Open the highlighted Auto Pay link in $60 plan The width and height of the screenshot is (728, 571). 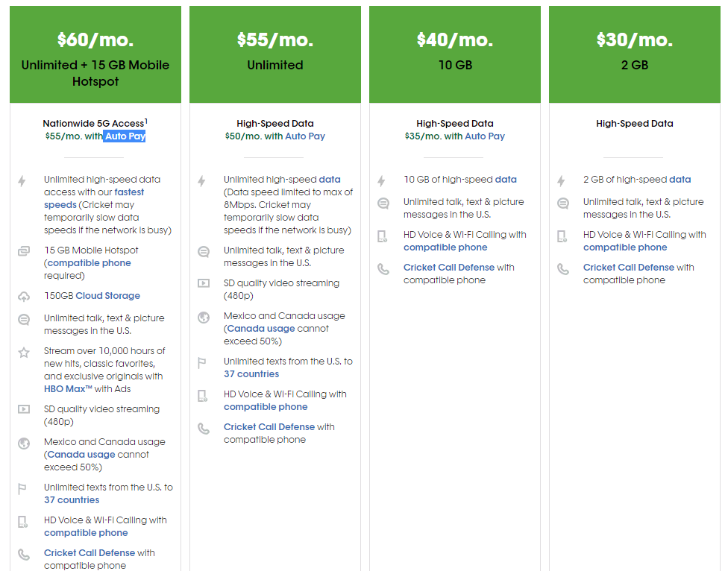[125, 136]
